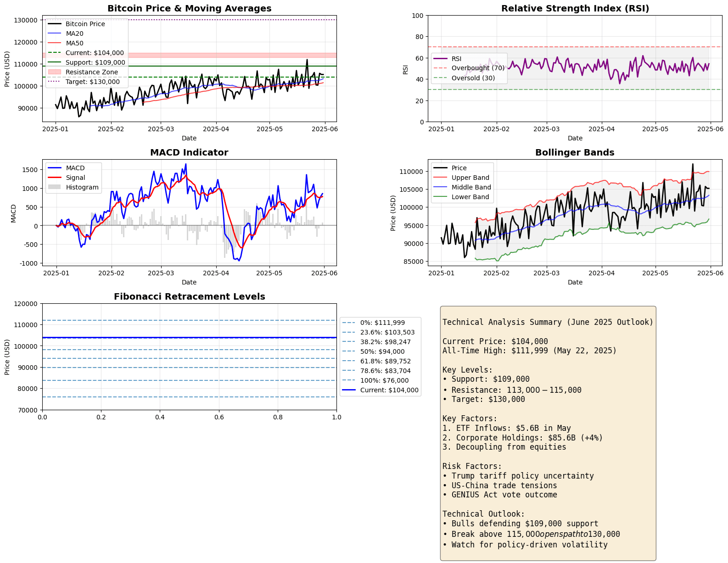Click 'Middle Band' in Bollinger legend
The height and width of the screenshot is (563, 728).
[x=471, y=187]
